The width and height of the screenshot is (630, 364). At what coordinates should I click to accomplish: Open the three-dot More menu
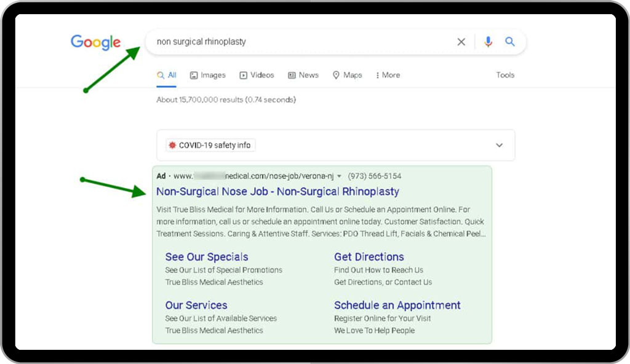pyautogui.click(x=388, y=75)
